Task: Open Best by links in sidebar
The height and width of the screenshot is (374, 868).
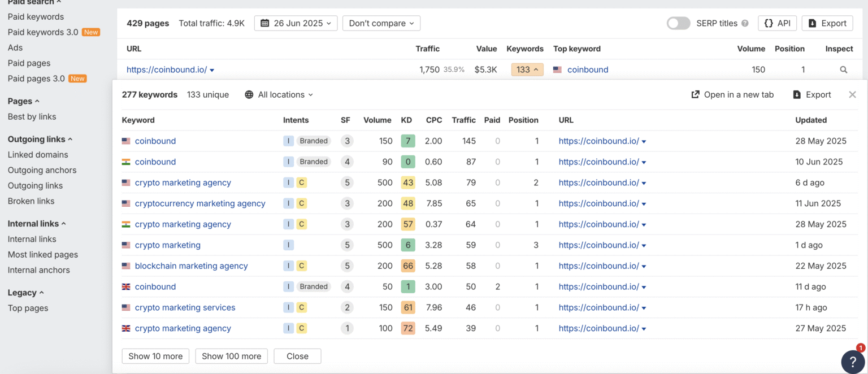Action: point(32,117)
